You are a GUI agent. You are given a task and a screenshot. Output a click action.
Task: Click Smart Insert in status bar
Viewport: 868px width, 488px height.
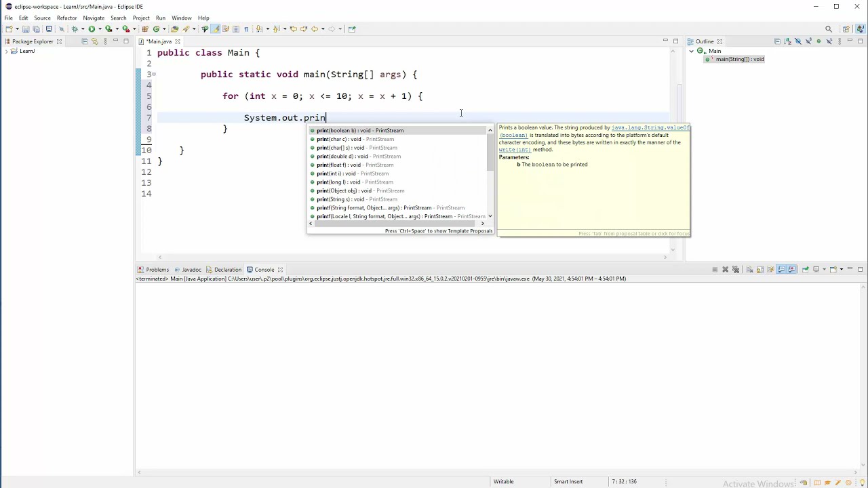pyautogui.click(x=568, y=482)
